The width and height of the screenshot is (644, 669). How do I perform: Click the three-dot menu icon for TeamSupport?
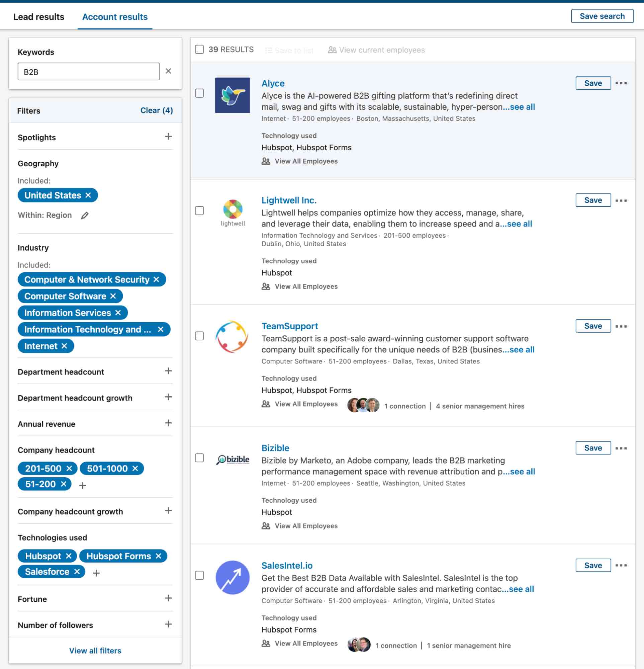click(x=622, y=326)
